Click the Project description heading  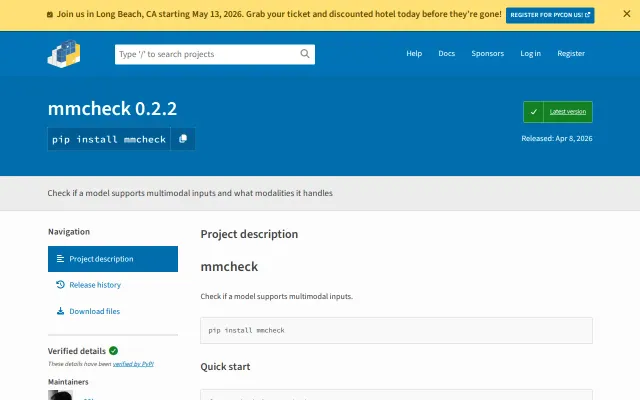tap(249, 234)
